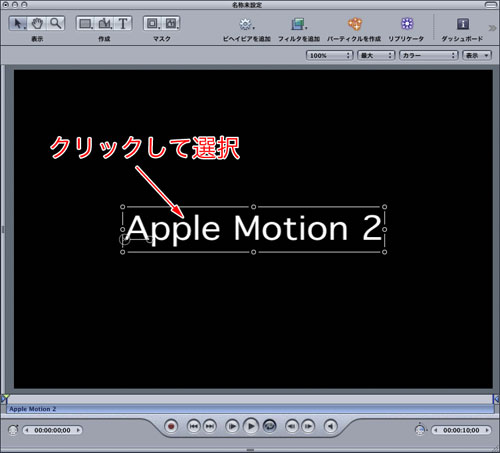
Task: Decrement current timecode left arrow
Action: pos(27,430)
